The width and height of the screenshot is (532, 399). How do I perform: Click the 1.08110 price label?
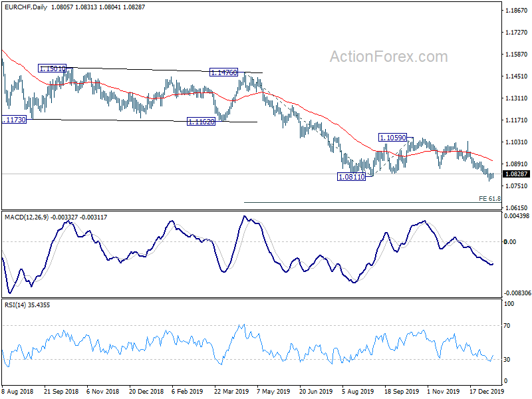coord(352,176)
